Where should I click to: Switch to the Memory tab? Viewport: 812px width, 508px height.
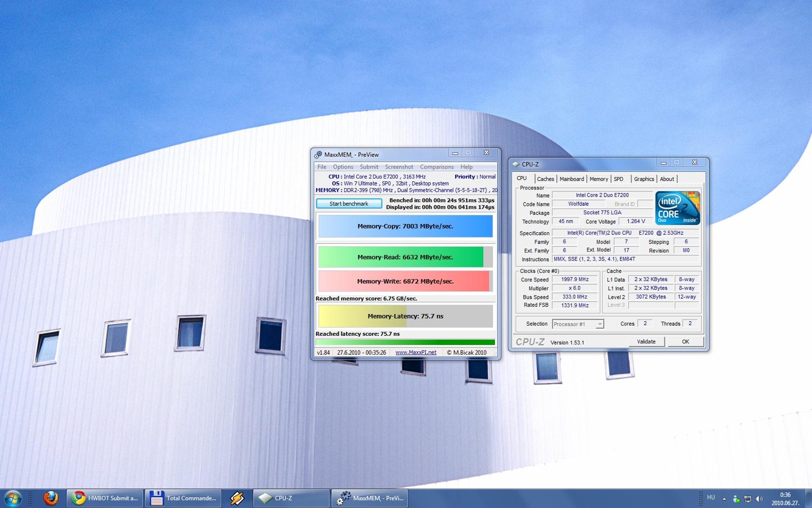(599, 179)
